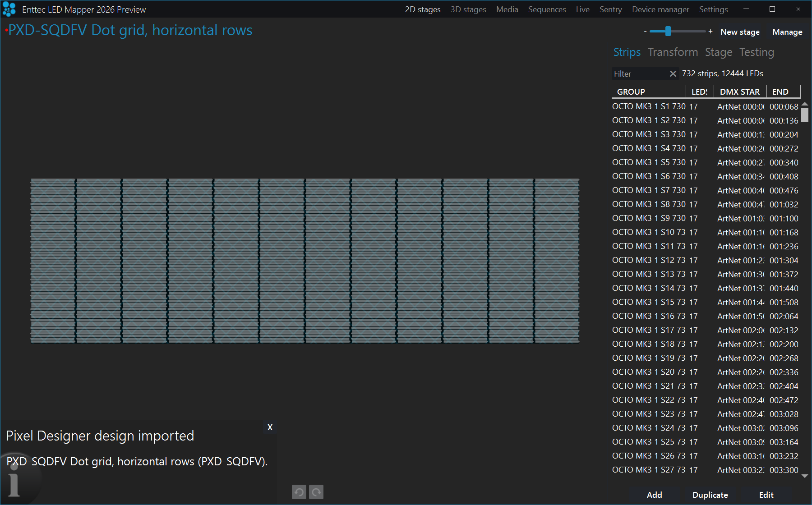Select strip row OCTO MK3 1 S1
The width and height of the screenshot is (812, 505).
pyautogui.click(x=706, y=106)
